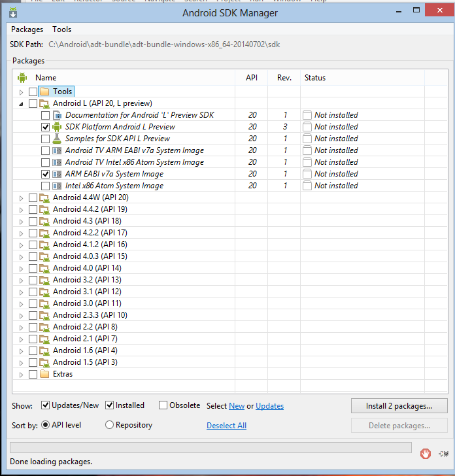
Task: Click Android TV Intel x86 system image icon
Action: pyautogui.click(x=57, y=162)
